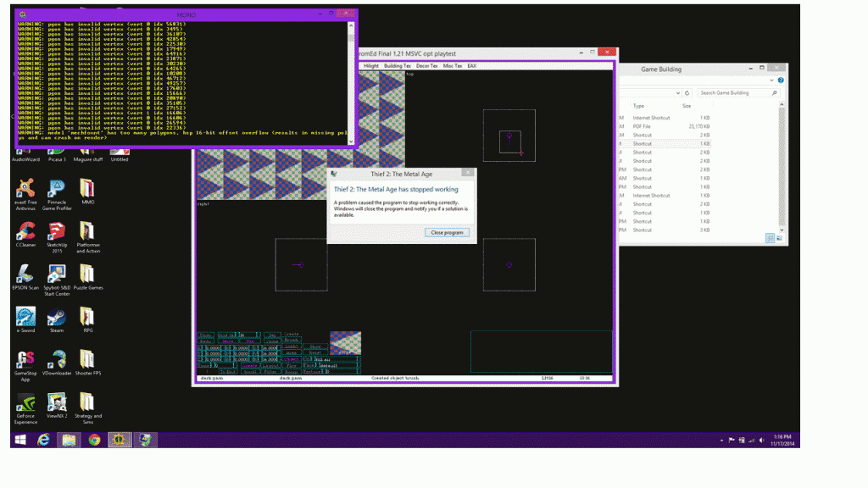Open Internet Explorer from the taskbar

point(43,440)
